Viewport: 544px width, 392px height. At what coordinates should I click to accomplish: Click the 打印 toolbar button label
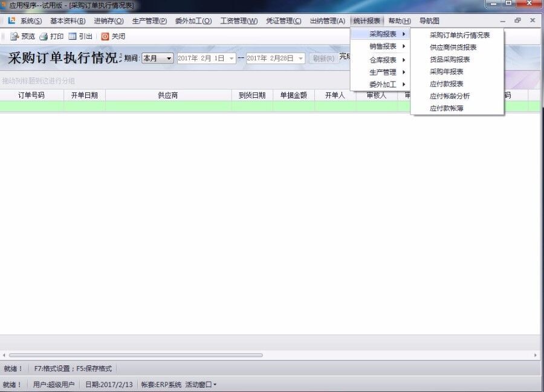57,36
